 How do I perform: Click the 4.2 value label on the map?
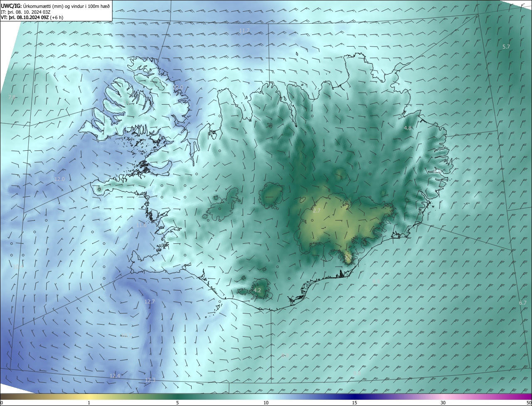pos(257,291)
